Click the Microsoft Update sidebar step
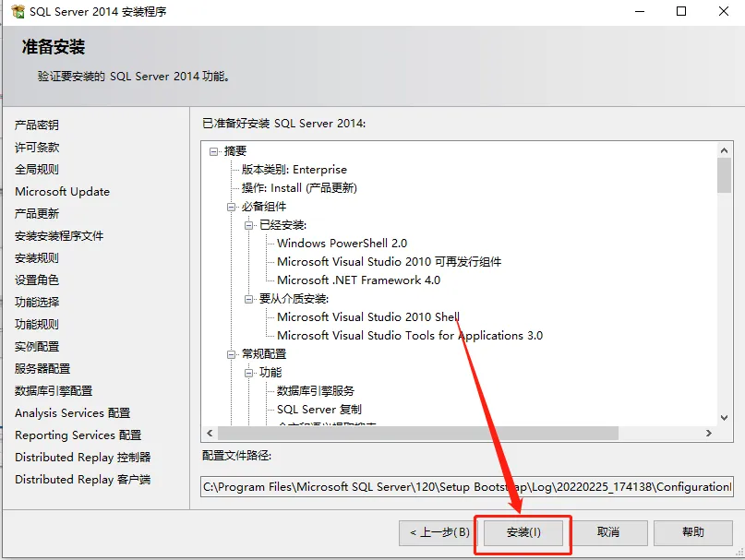 coord(62,191)
